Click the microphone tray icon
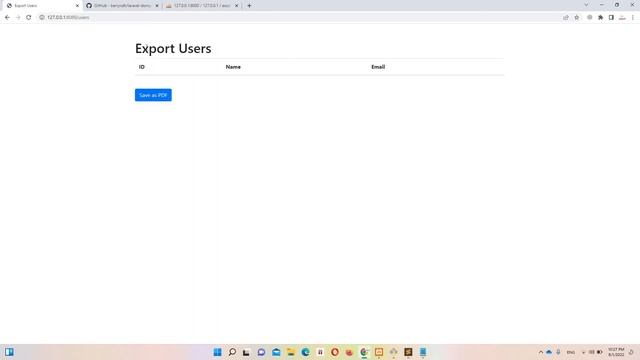This screenshot has width=640, height=360. pyautogui.click(x=558, y=352)
